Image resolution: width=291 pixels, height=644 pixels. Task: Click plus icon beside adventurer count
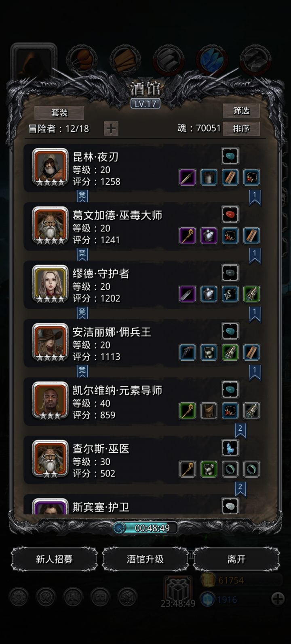click(x=111, y=129)
